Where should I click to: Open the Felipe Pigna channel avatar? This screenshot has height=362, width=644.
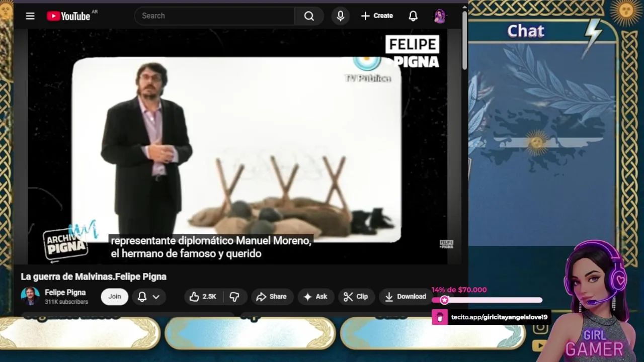point(30,296)
